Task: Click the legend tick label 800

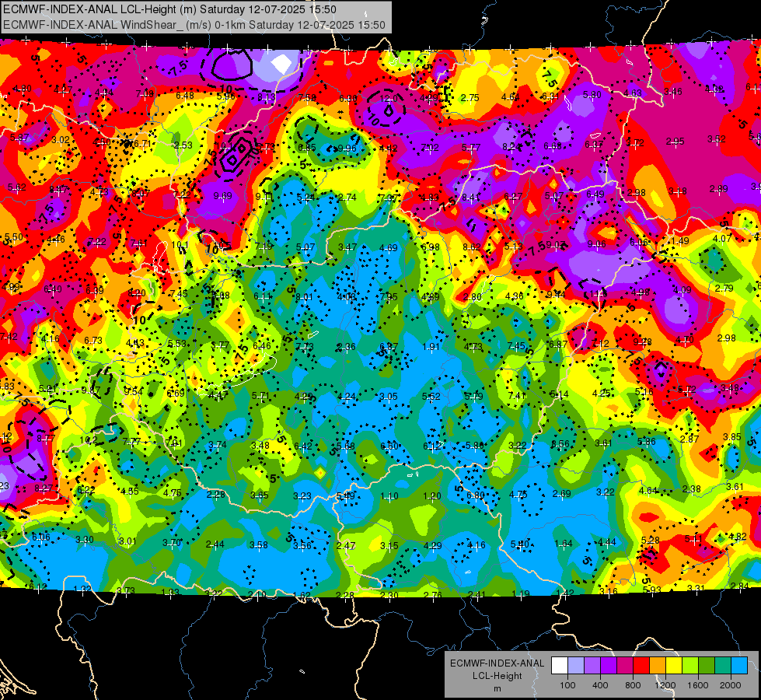Action: (633, 685)
